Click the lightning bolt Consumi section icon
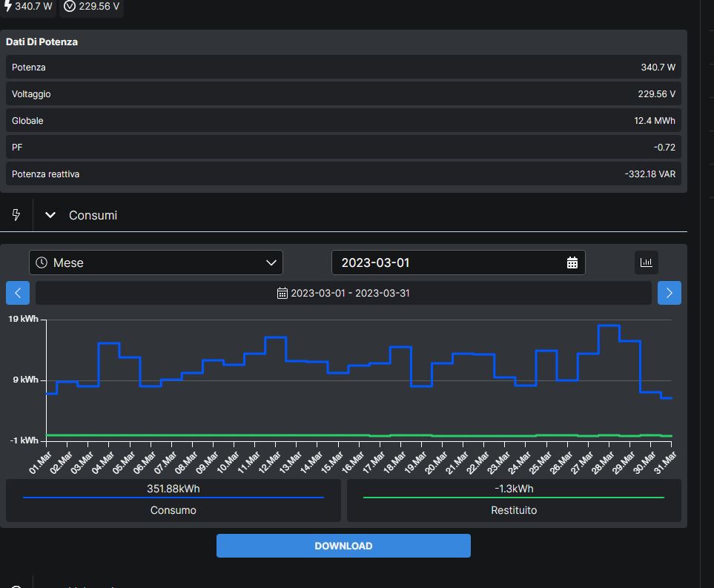 coord(16,215)
